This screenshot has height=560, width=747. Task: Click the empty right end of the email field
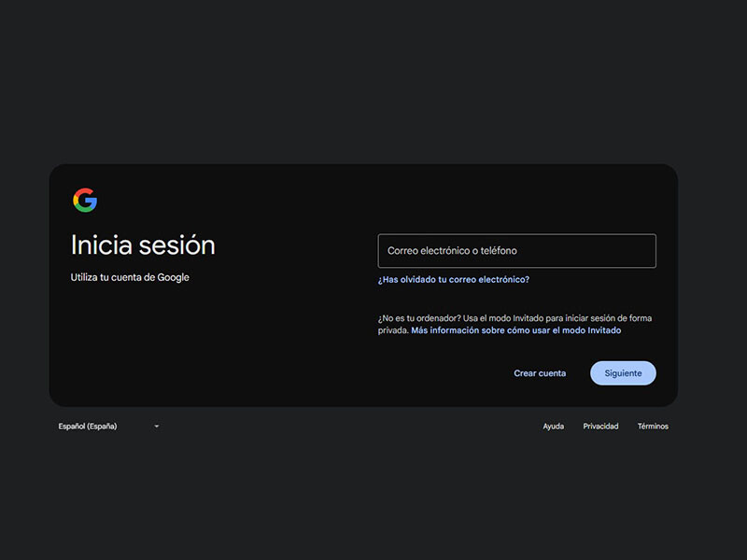point(619,250)
